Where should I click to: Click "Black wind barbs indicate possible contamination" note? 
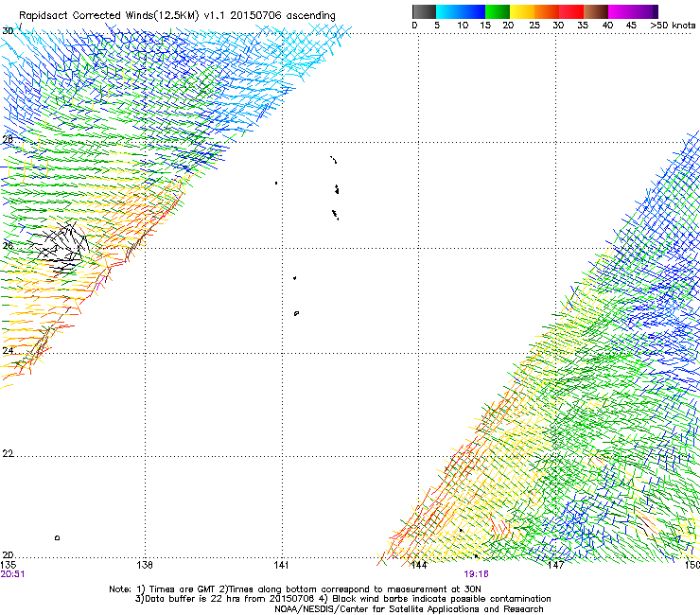coord(442,599)
